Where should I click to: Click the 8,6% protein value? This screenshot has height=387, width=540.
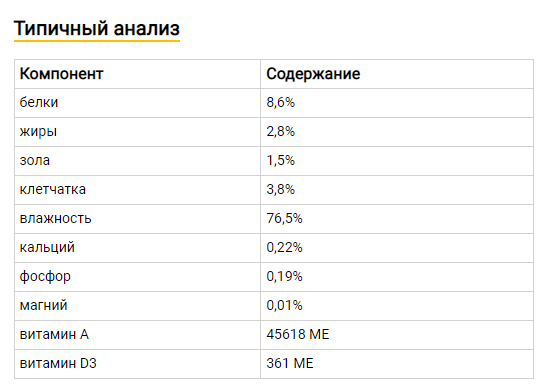[281, 103]
